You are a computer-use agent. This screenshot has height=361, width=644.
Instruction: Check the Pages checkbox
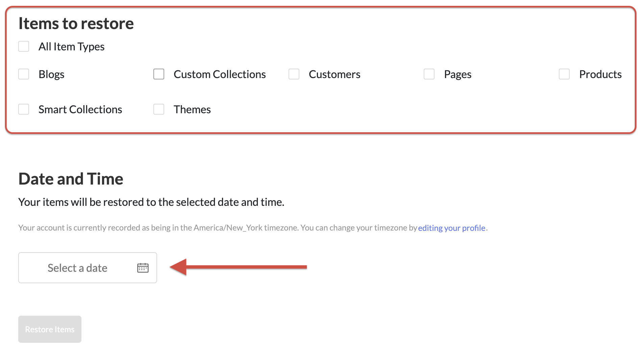(429, 74)
